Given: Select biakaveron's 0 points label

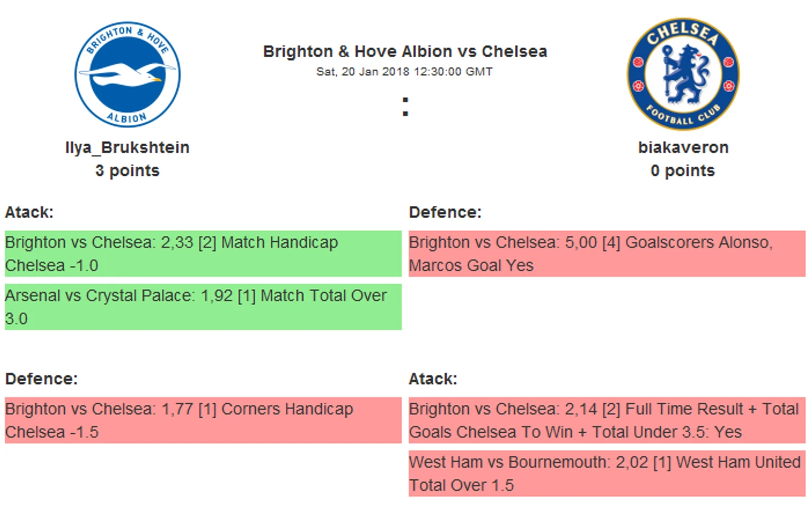Looking at the screenshot, I should point(683,171).
